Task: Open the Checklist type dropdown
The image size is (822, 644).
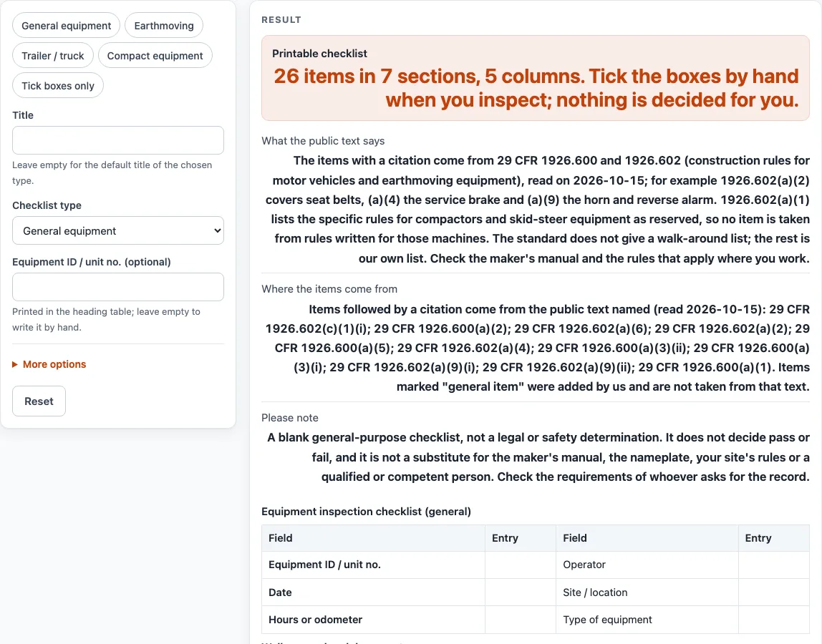Action: pos(118,230)
